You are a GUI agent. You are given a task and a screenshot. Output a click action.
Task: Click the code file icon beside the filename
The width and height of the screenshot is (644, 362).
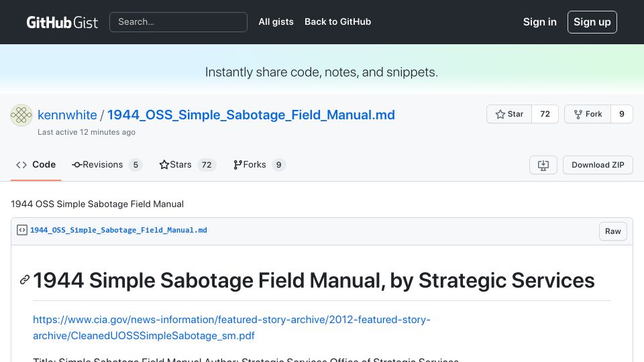click(x=22, y=230)
